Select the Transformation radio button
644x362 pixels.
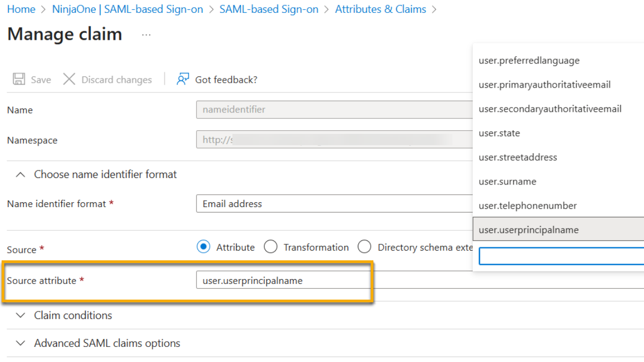tap(271, 247)
